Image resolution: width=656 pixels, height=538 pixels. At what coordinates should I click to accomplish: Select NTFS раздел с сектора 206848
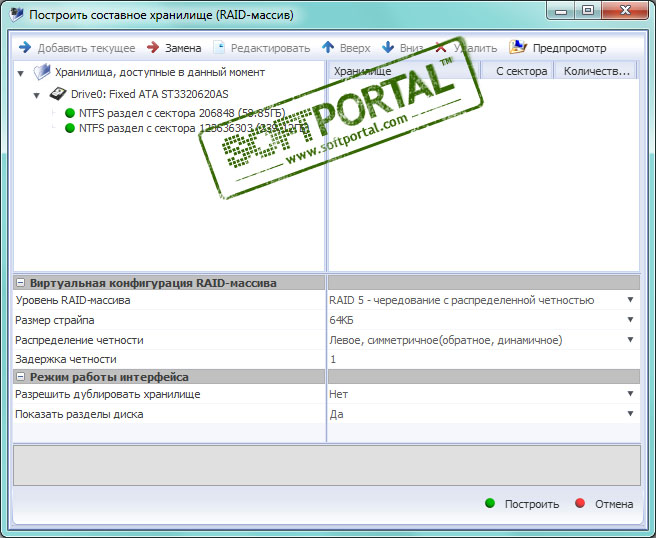[x=182, y=113]
